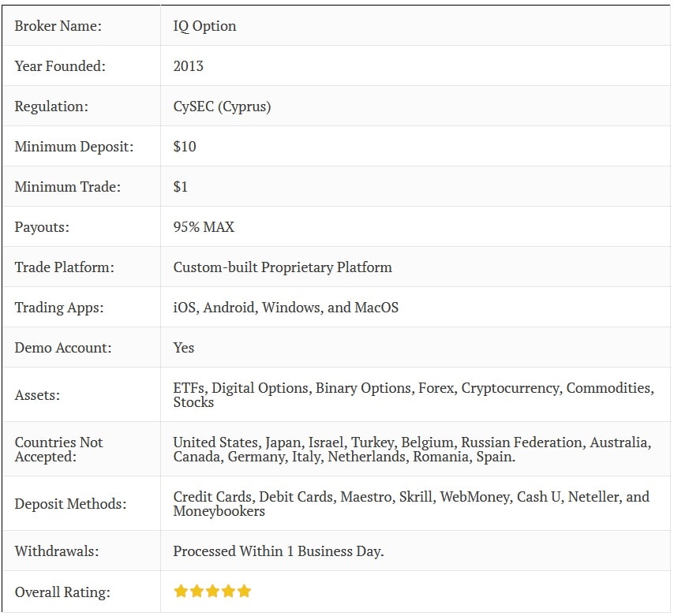Screen dimensions: 674x616
Task: Click the Withdrawals label
Action: [57, 551]
